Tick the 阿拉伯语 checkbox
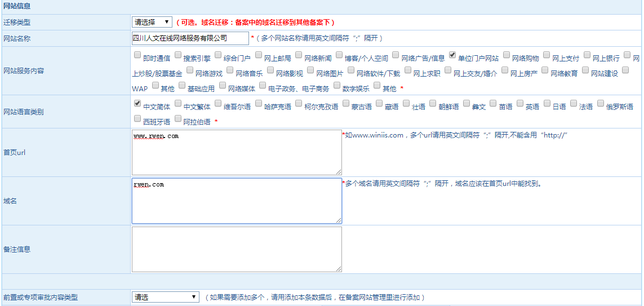Viewport: 644px width, 306px height. click(x=178, y=119)
